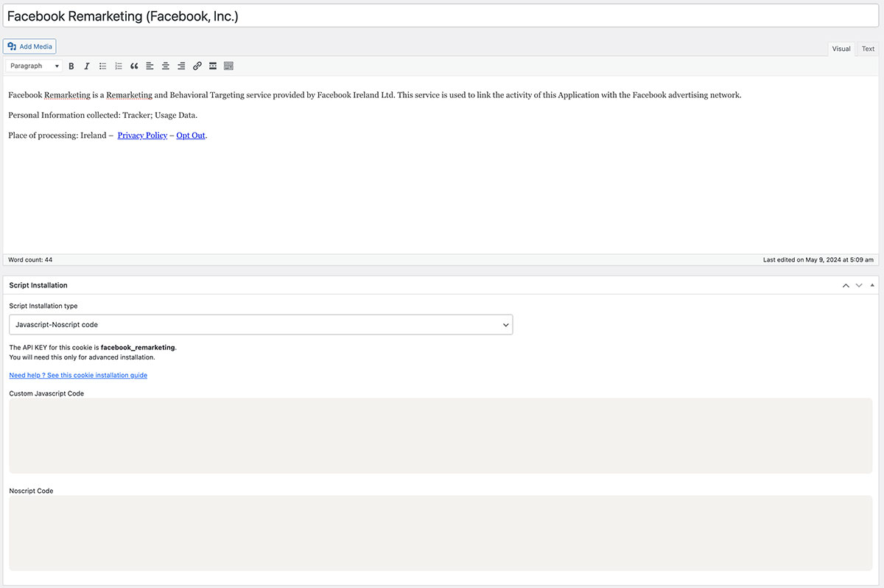Click the 'Custom Javascript Code' label
This screenshot has height=588, width=884.
click(46, 393)
